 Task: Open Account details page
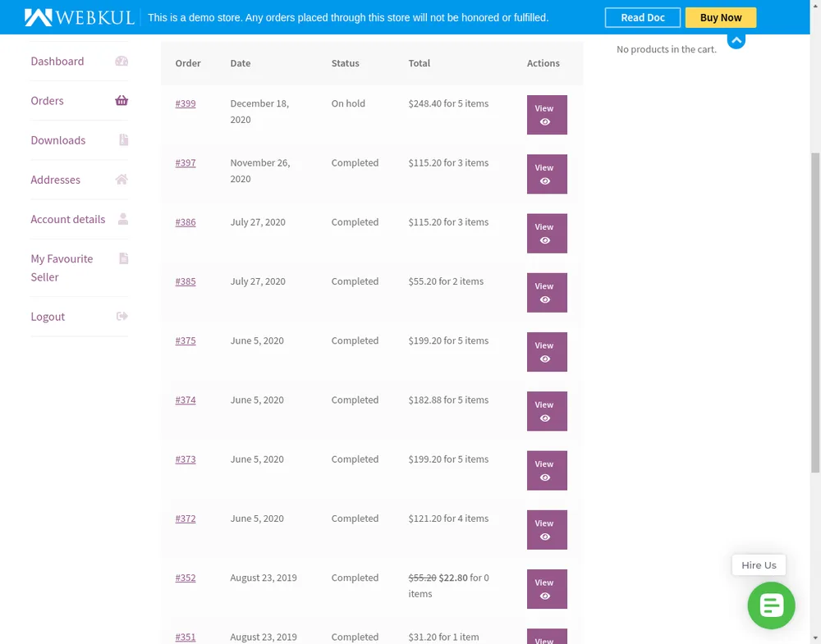[68, 219]
